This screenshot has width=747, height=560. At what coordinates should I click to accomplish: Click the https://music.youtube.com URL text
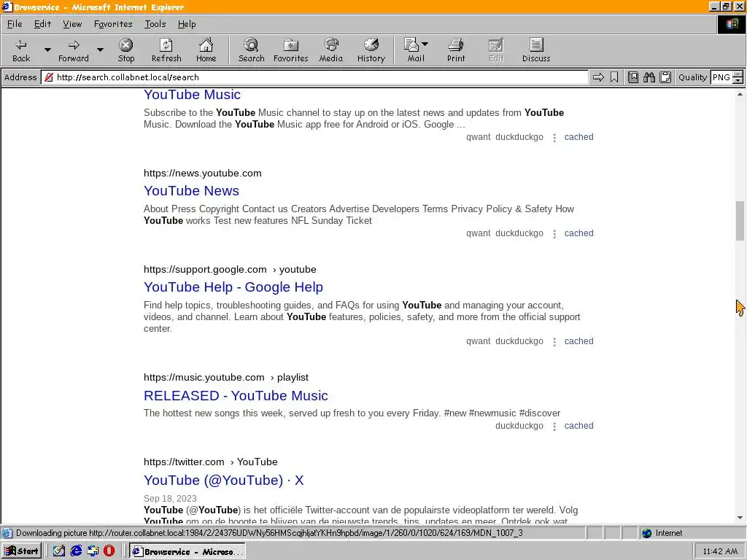(x=204, y=378)
